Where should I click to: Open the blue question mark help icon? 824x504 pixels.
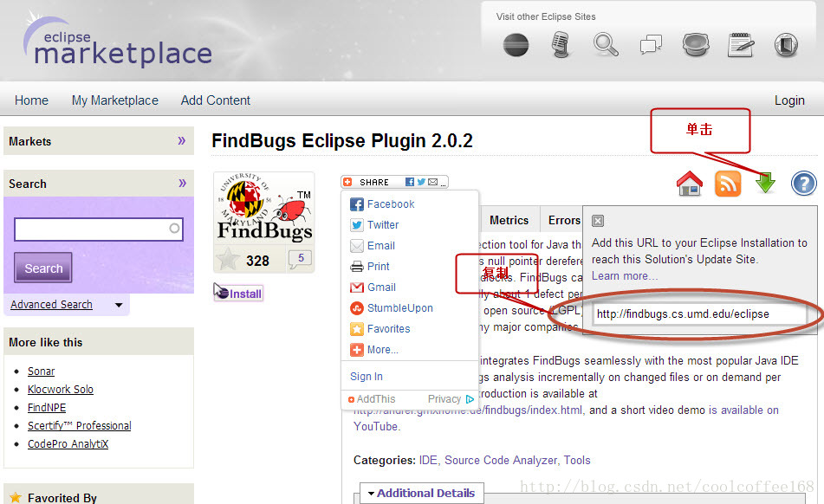(x=803, y=184)
